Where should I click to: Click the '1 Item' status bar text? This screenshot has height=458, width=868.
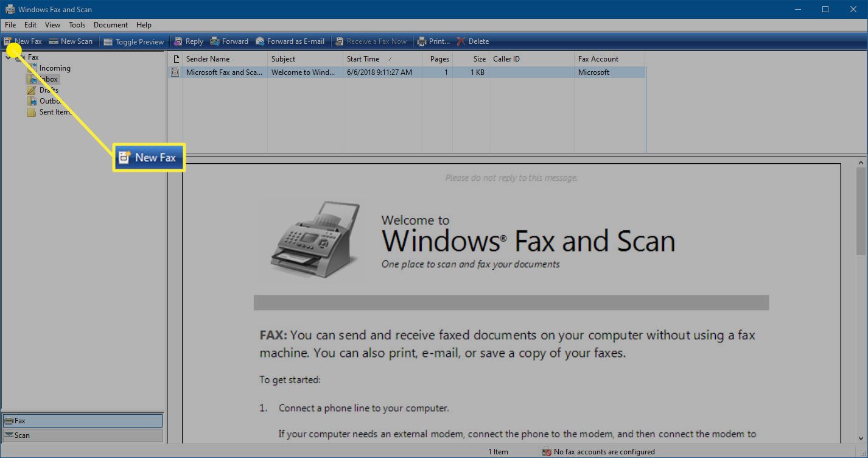498,452
